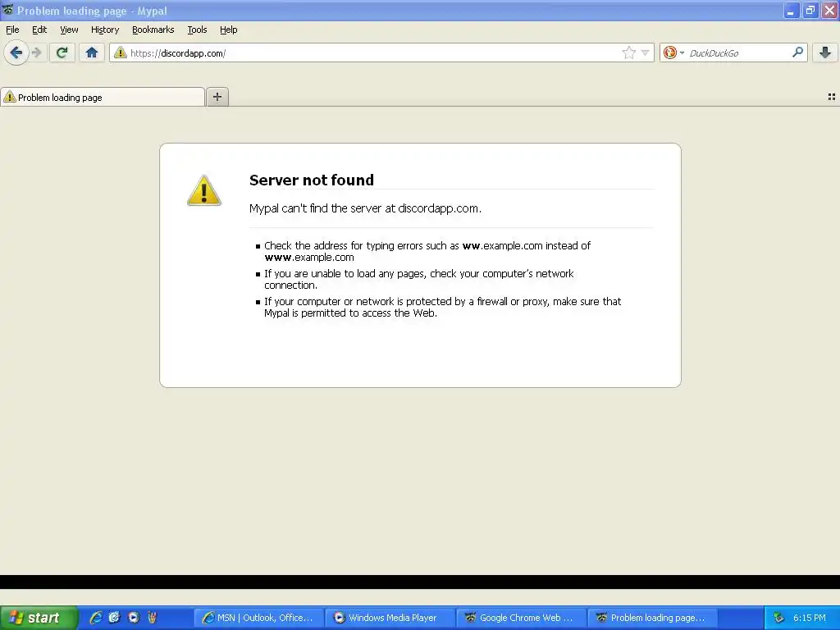Click the large yellow warning triangle on the error page
The image size is (840, 630).
(204, 190)
